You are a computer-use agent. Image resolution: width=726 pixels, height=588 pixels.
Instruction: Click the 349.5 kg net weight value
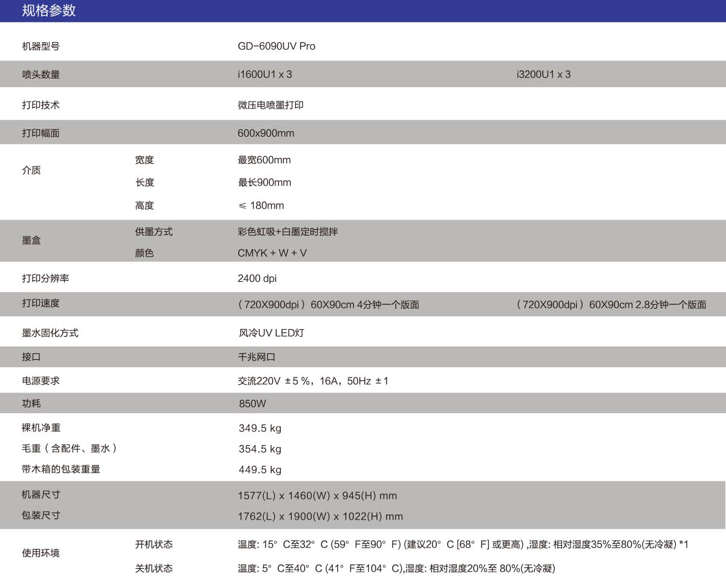coord(260,428)
